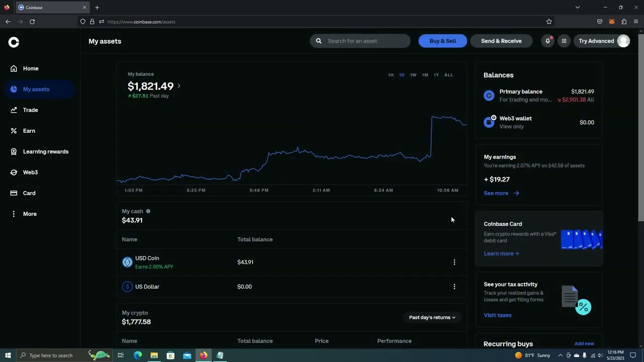Expand the More sidebar menu
This screenshot has width=644, height=362.
[x=30, y=214]
